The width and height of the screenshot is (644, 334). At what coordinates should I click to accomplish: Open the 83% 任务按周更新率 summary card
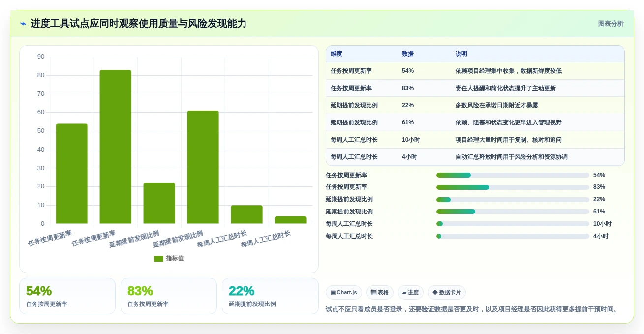169,296
